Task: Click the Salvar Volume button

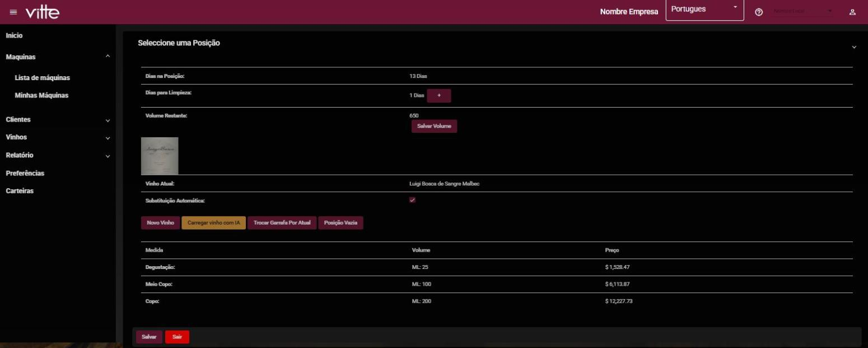Action: click(x=434, y=127)
